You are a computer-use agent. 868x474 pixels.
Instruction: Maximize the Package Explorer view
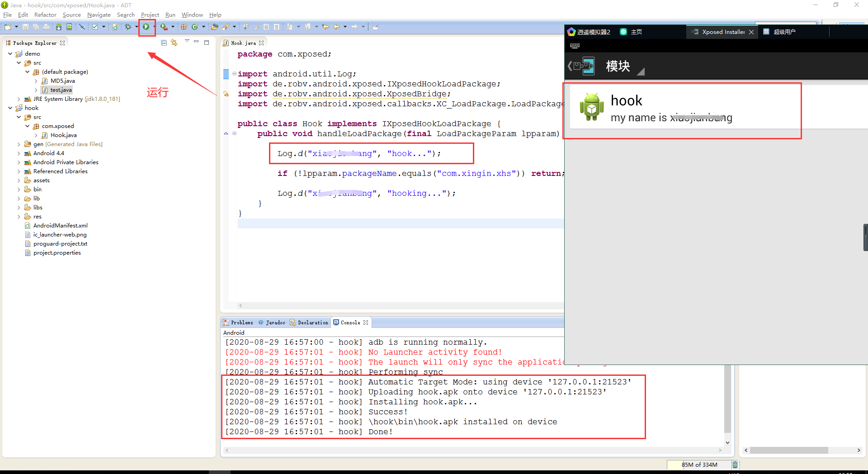point(207,43)
